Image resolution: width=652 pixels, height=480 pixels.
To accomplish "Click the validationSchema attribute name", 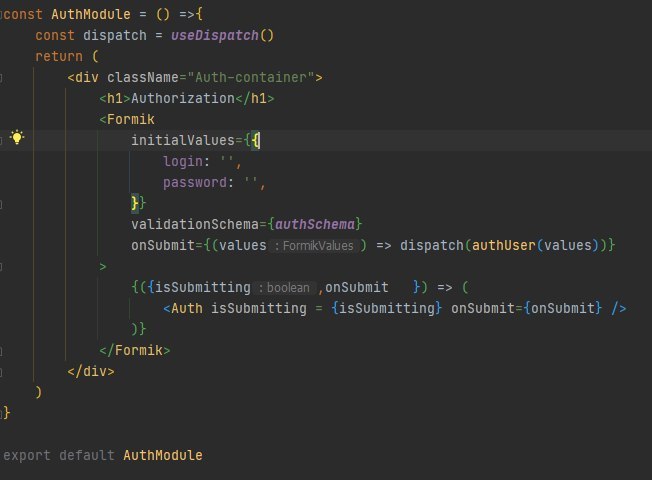I will tap(195, 225).
